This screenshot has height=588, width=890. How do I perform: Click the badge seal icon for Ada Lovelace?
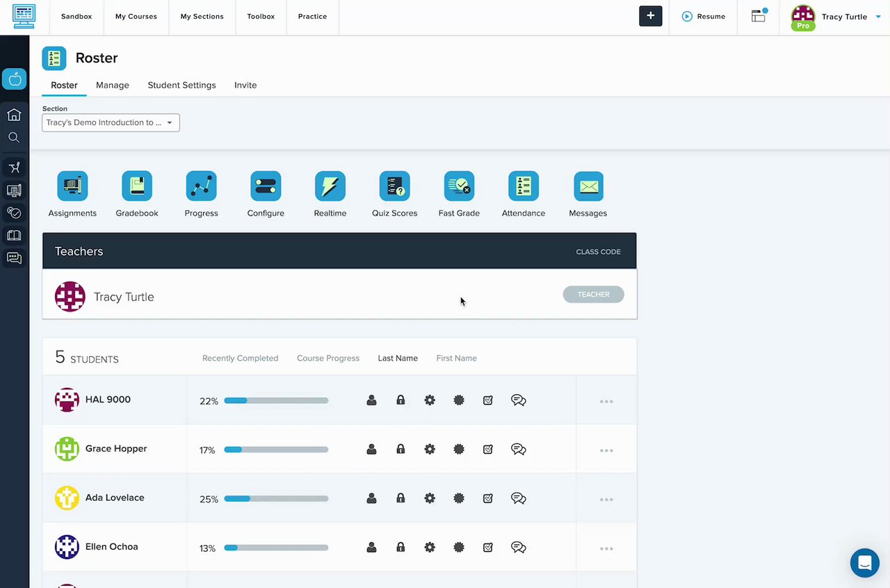[x=459, y=498]
